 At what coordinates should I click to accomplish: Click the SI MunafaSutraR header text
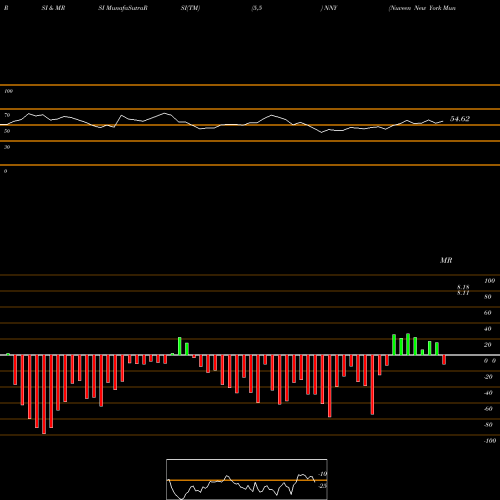pos(123,8)
